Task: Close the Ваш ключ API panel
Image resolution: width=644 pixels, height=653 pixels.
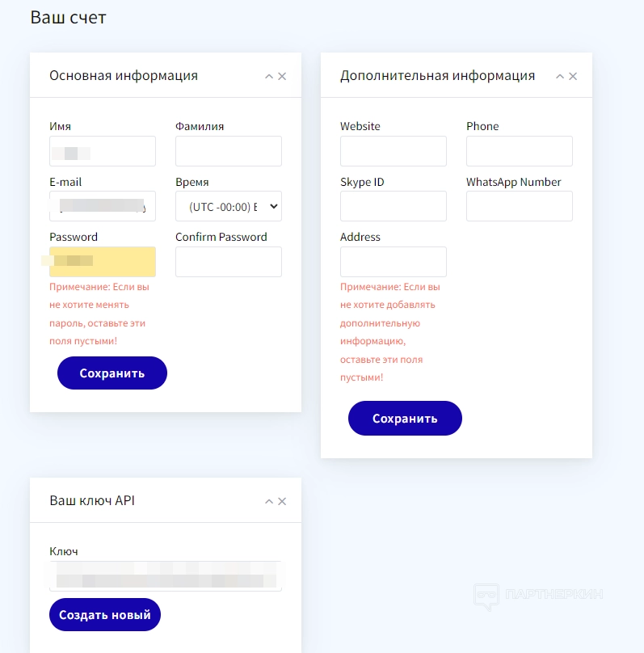Action: point(282,502)
